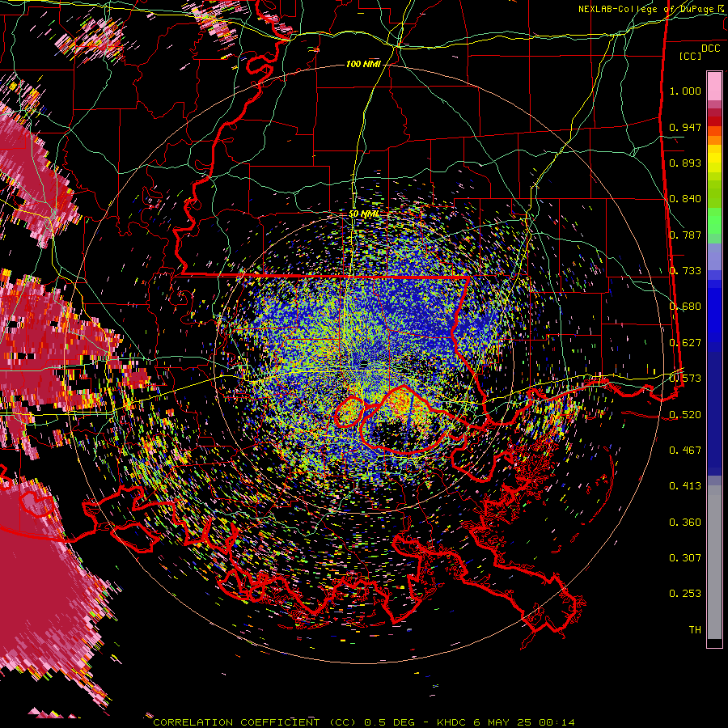Pick the bright green color bar segment

pyautogui.click(x=714, y=220)
